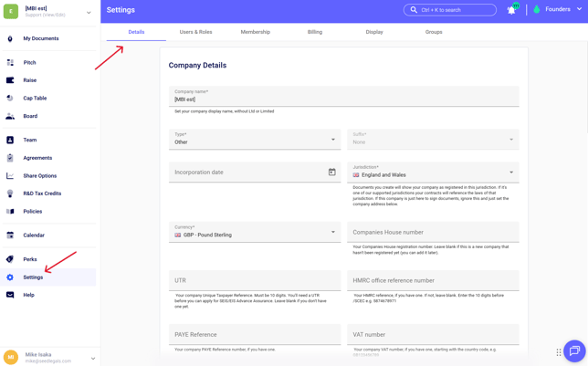This screenshot has width=588, height=366.
Task: Click the chat support bubble icon
Action: pyautogui.click(x=573, y=350)
